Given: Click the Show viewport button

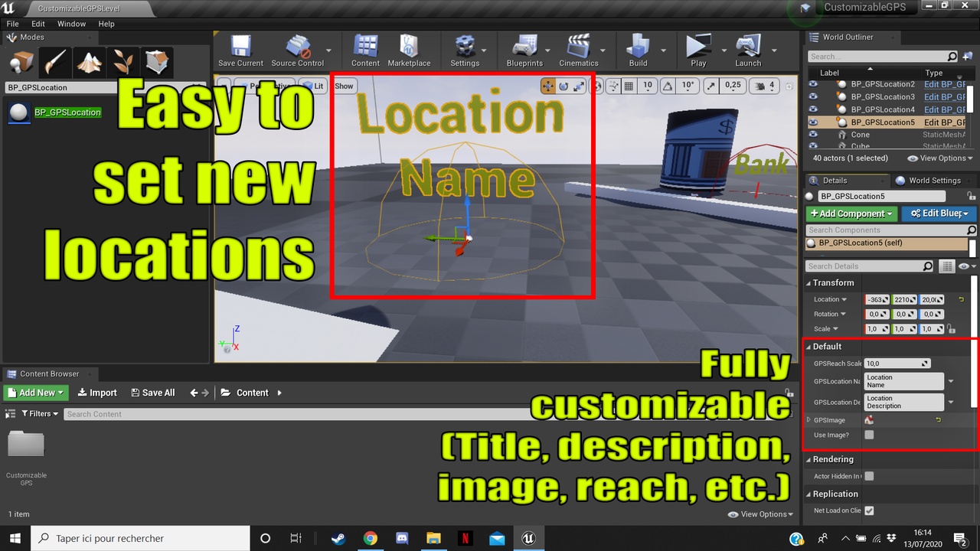Looking at the screenshot, I should (344, 86).
